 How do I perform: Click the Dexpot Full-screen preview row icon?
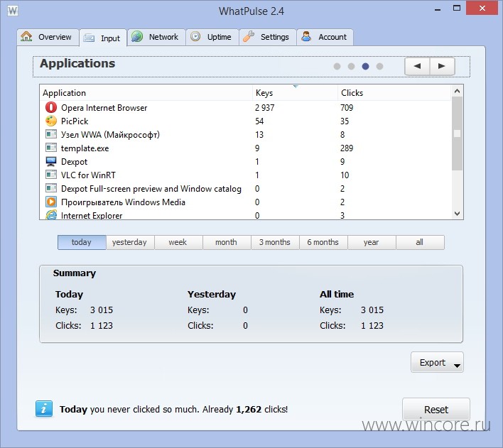click(x=51, y=188)
